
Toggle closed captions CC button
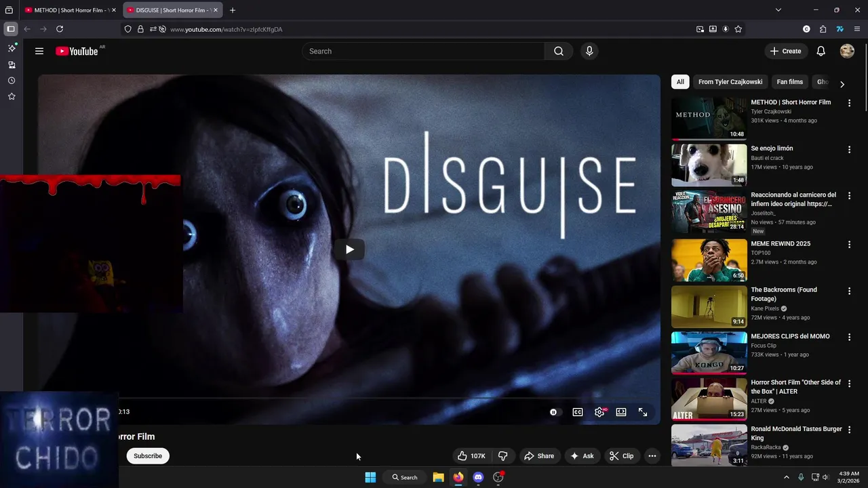coord(578,412)
